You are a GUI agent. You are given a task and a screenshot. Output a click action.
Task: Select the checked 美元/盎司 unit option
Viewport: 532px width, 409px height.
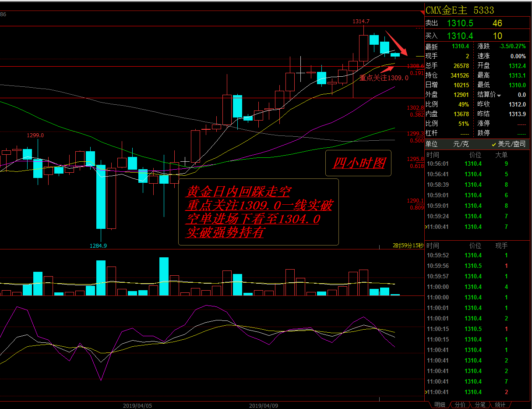coord(508,144)
